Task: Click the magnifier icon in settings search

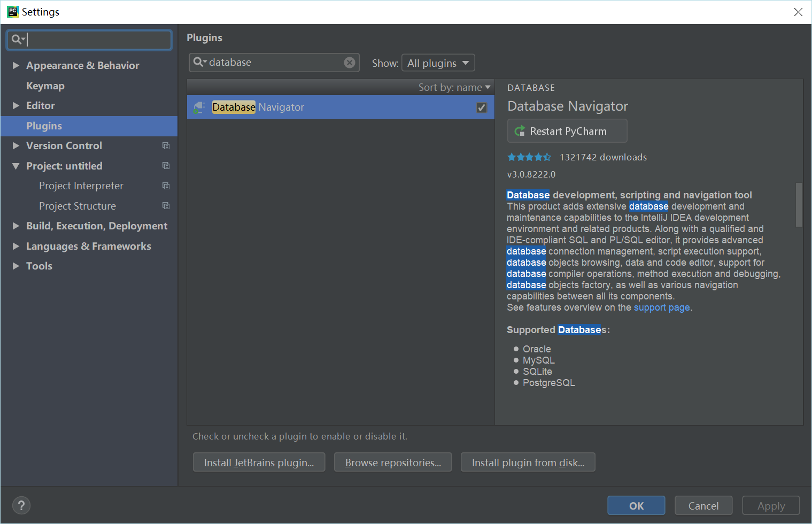Action: coord(17,39)
